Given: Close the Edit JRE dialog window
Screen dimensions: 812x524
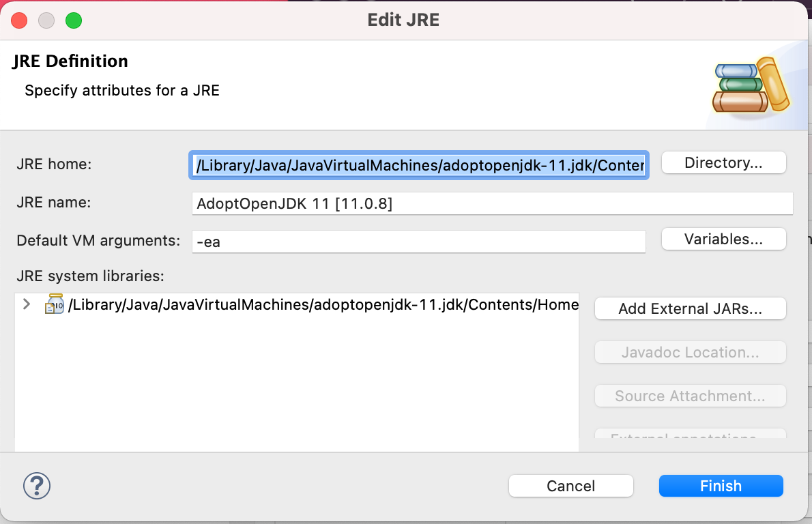Looking at the screenshot, I should pos(19,20).
